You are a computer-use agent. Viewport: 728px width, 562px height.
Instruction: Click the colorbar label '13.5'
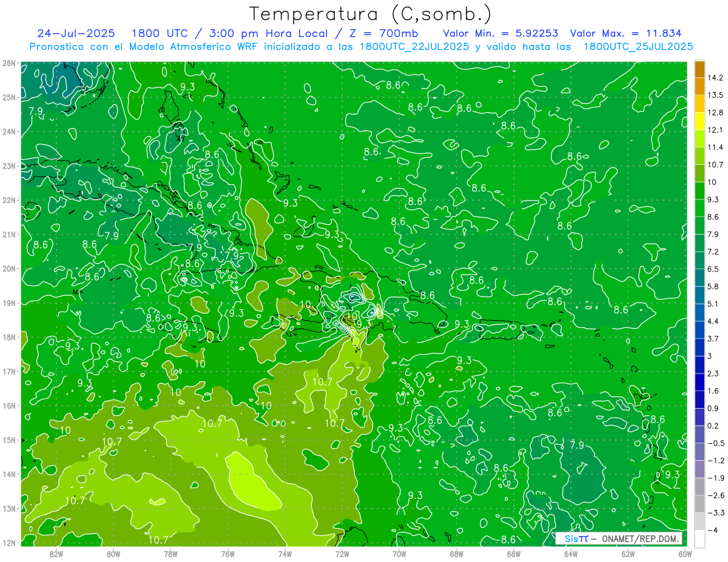[716, 95]
